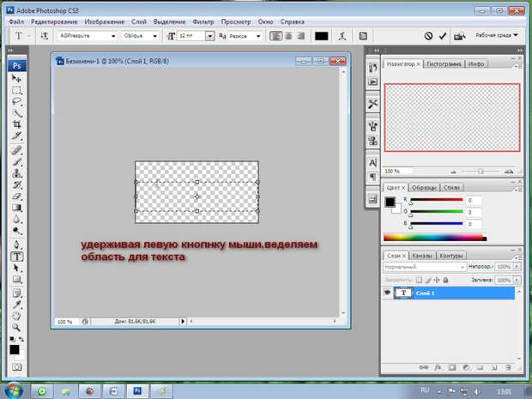The width and height of the screenshot is (532, 399).
Task: Enable left text alignment
Action: coord(275,36)
